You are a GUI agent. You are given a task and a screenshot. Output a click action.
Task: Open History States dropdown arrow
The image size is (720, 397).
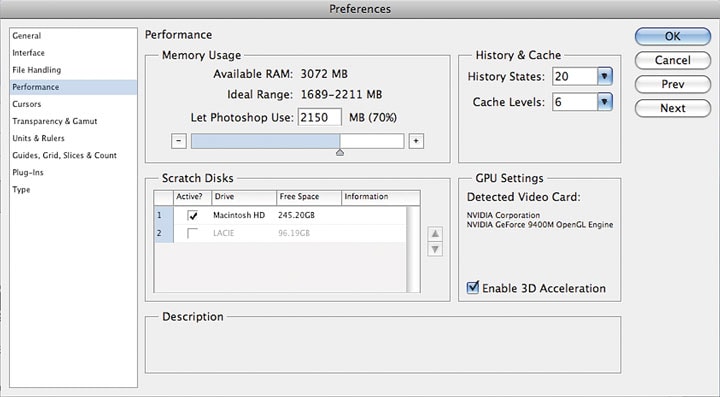pos(605,76)
